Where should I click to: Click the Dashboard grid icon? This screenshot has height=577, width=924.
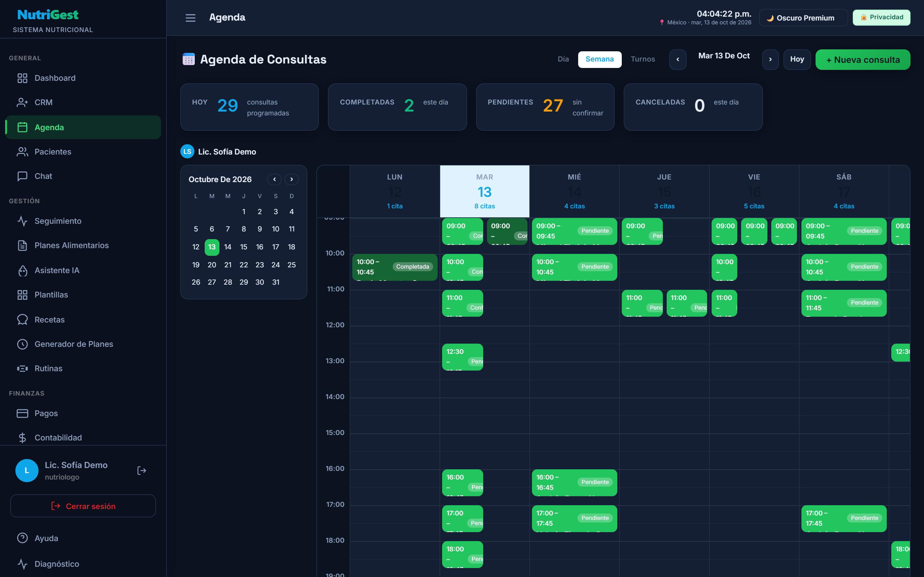[x=22, y=78]
